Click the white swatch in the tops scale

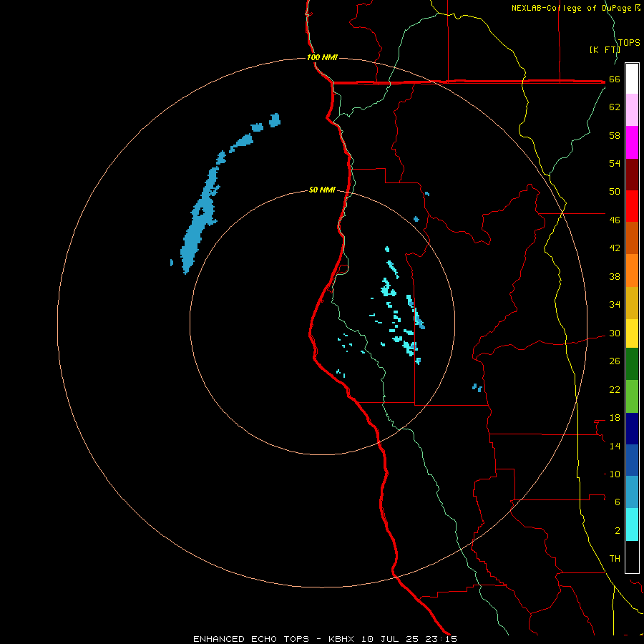[632, 79]
